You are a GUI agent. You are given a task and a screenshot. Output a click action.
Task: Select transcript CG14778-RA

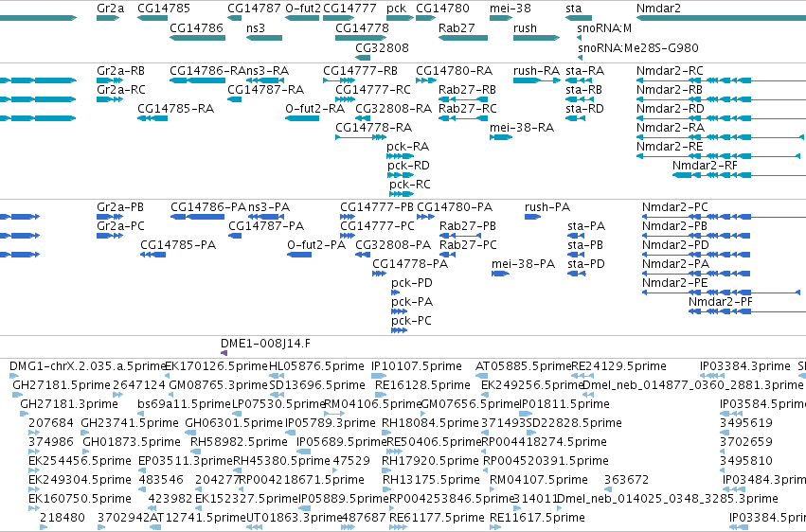click(x=360, y=137)
